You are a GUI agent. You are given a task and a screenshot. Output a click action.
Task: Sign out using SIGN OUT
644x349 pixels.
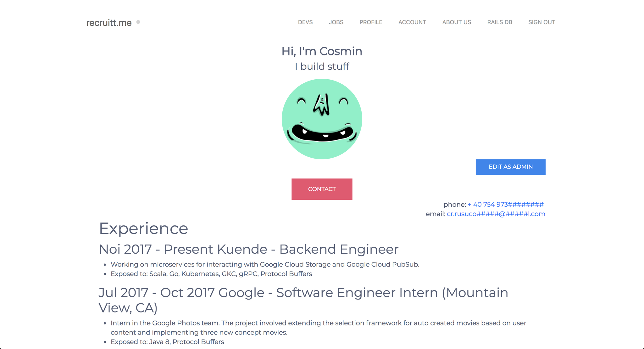click(x=542, y=22)
